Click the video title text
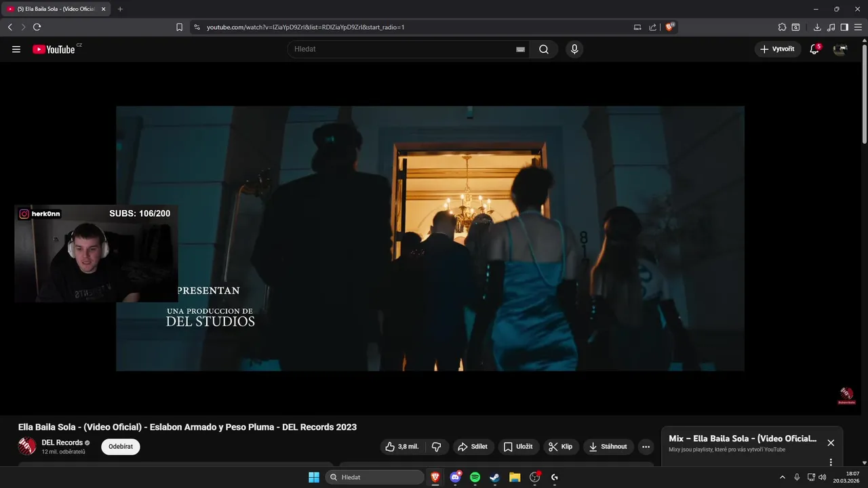This screenshot has height=488, width=868. pyautogui.click(x=187, y=427)
